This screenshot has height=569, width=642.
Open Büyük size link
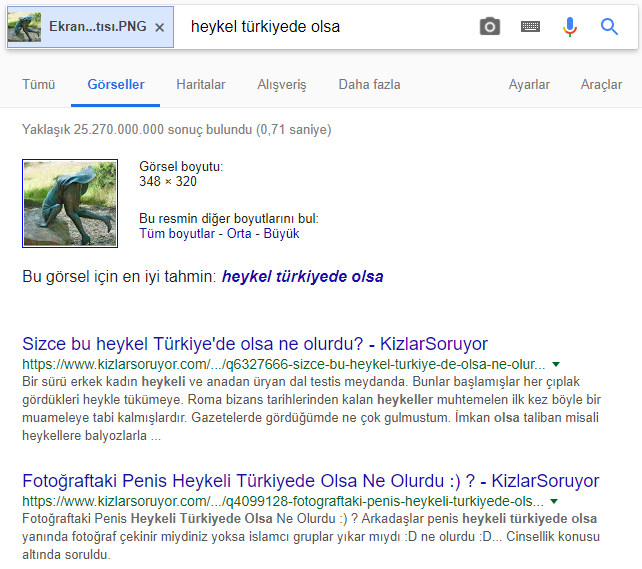[x=281, y=233]
